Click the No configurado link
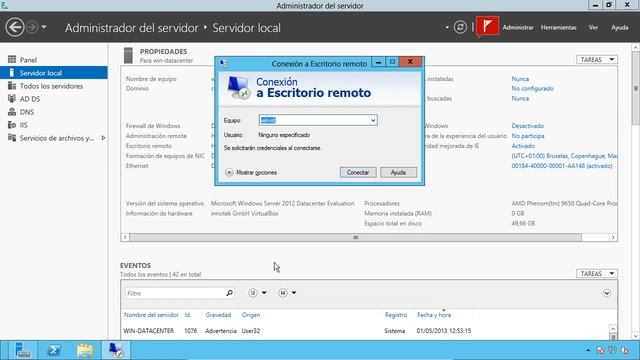The width and height of the screenshot is (640, 360). tap(533, 89)
